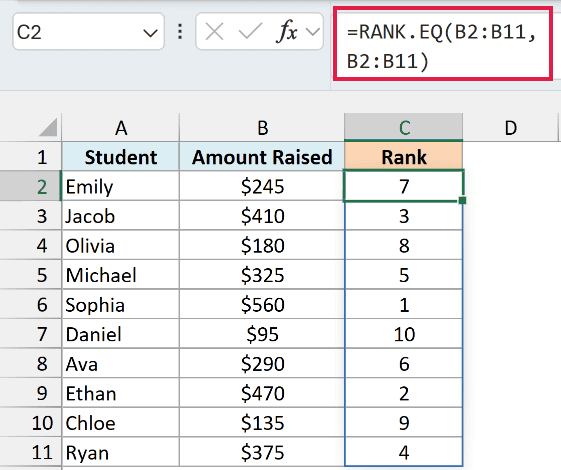Click into the RANK.EQ formula bar
Screen dimensions: 561x470
443,44
